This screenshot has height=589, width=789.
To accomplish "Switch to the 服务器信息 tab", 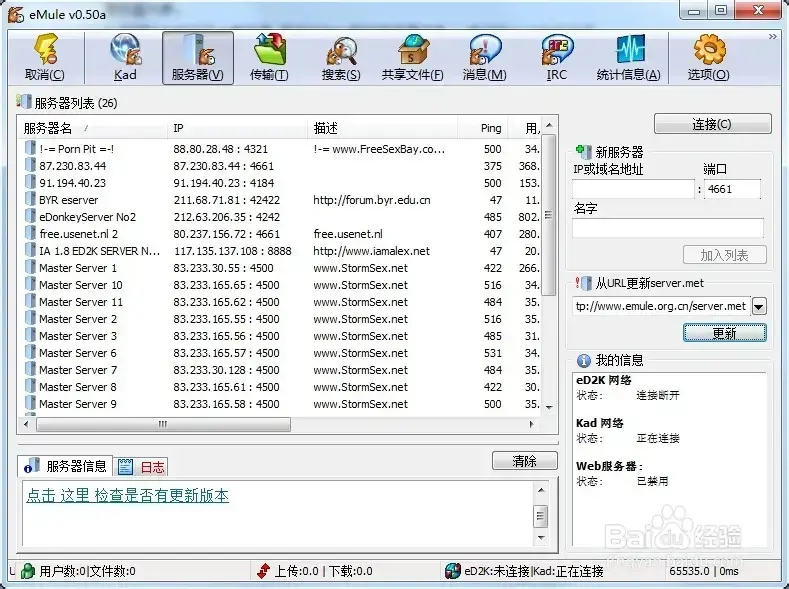I will coord(65,466).
